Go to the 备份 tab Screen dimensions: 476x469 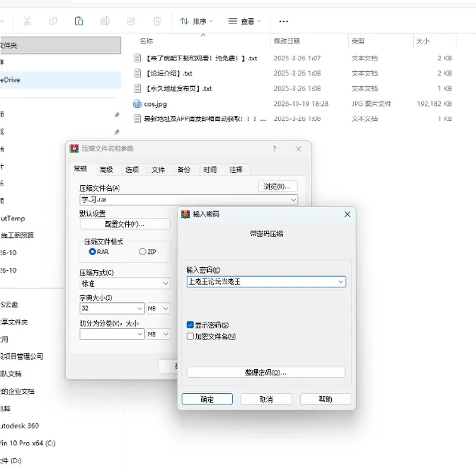click(184, 170)
